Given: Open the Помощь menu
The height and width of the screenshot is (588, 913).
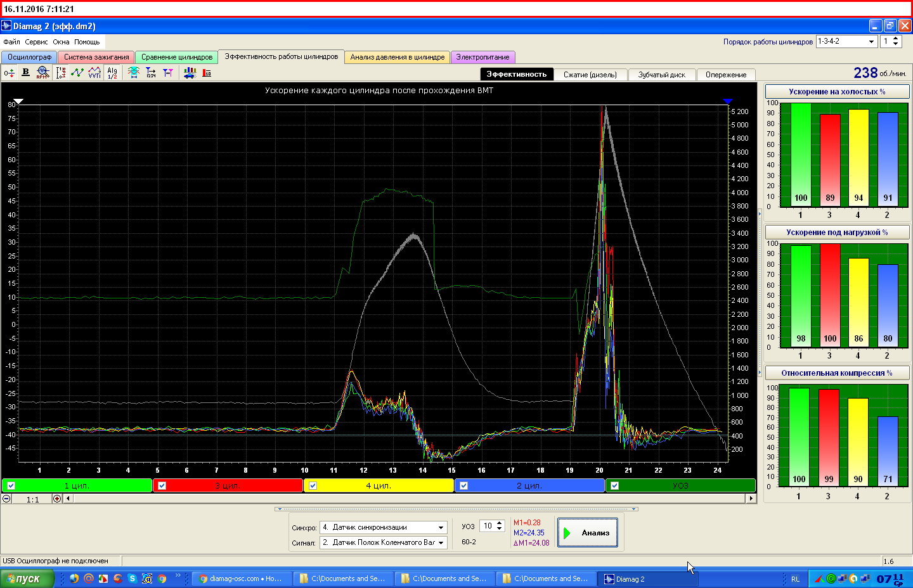Looking at the screenshot, I should tap(87, 42).
